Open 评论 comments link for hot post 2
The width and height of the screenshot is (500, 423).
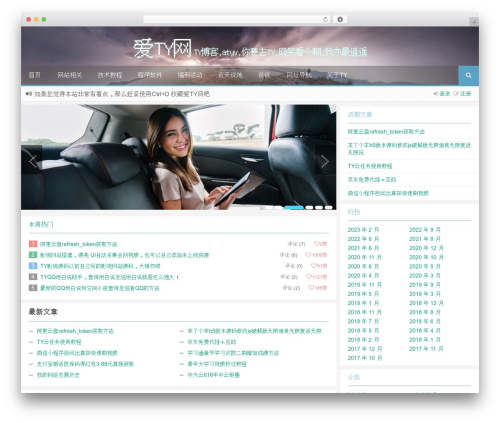(x=288, y=255)
